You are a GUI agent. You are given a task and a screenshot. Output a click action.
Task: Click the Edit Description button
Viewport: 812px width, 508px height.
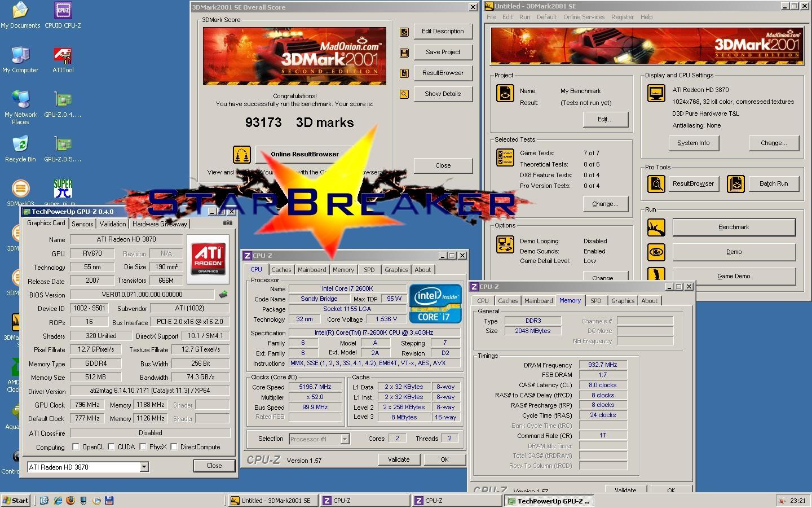click(443, 32)
